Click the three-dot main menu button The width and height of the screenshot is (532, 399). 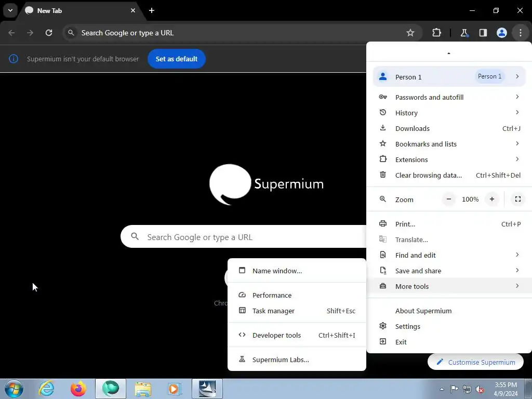(x=520, y=33)
